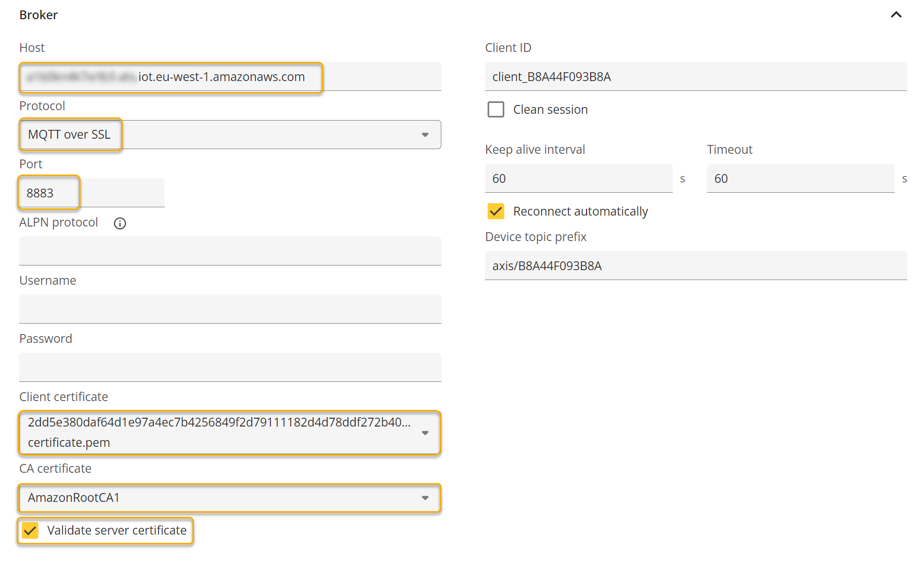The width and height of the screenshot is (924, 572).
Task: Open the Client certificate dropdown
Action: (230, 433)
